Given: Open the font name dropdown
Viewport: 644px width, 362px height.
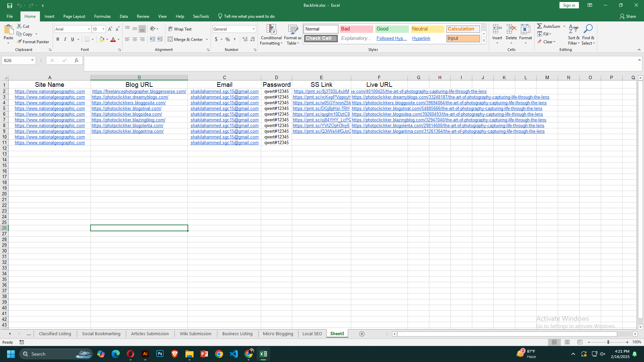Looking at the screenshot, I should click(88, 29).
